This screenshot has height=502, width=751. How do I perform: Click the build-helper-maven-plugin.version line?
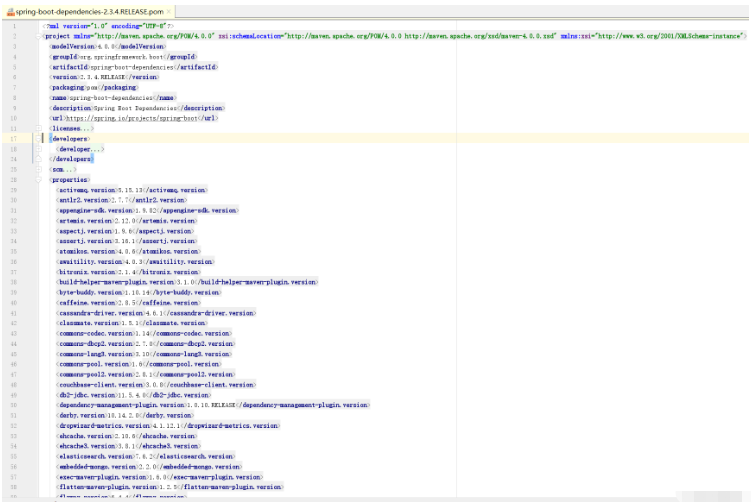(187, 282)
